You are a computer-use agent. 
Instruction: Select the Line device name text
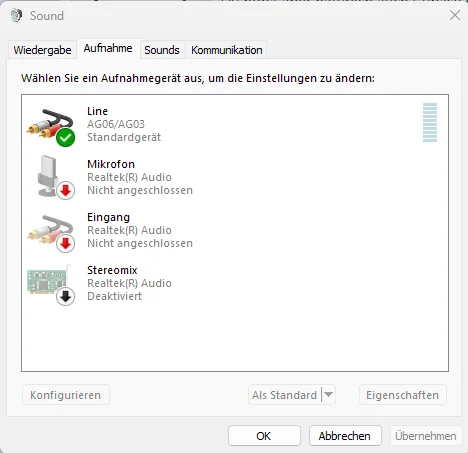pos(97,111)
